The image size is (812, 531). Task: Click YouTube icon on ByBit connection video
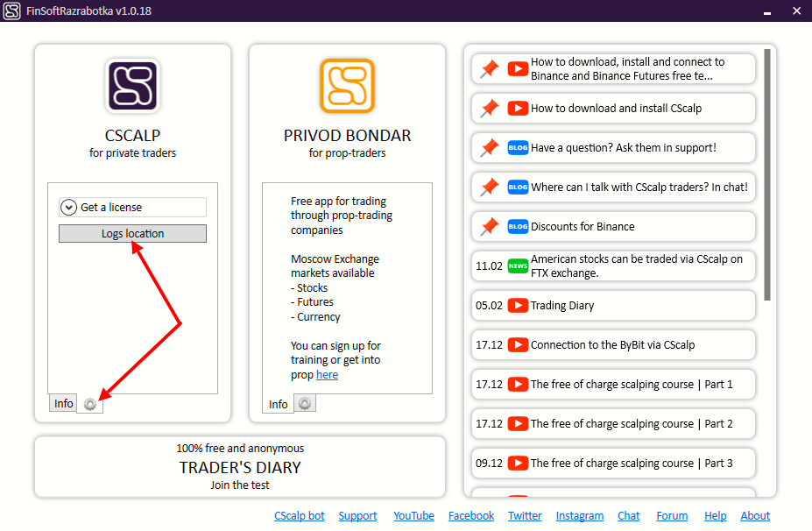pos(518,344)
